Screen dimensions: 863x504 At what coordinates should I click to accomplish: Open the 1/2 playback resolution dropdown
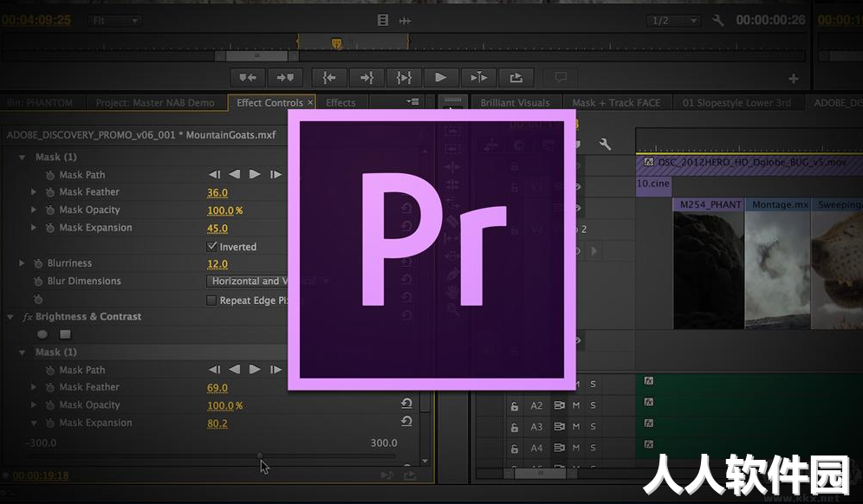(673, 21)
